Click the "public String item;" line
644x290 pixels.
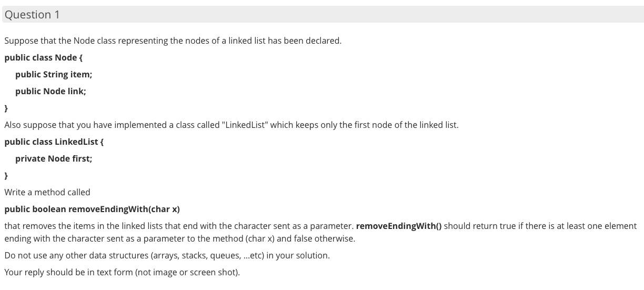(x=54, y=74)
